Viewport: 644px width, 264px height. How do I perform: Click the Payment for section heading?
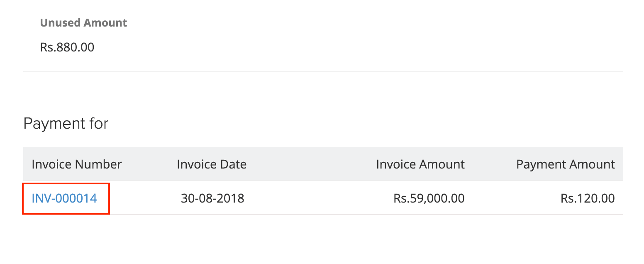click(66, 123)
